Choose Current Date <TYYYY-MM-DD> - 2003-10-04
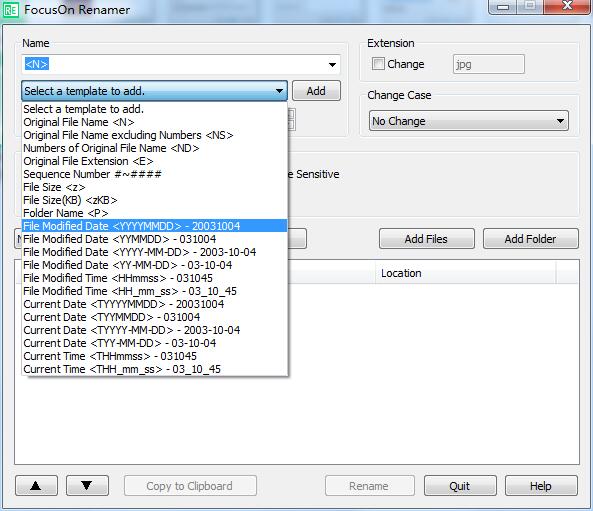This screenshot has height=511, width=593. click(155, 330)
